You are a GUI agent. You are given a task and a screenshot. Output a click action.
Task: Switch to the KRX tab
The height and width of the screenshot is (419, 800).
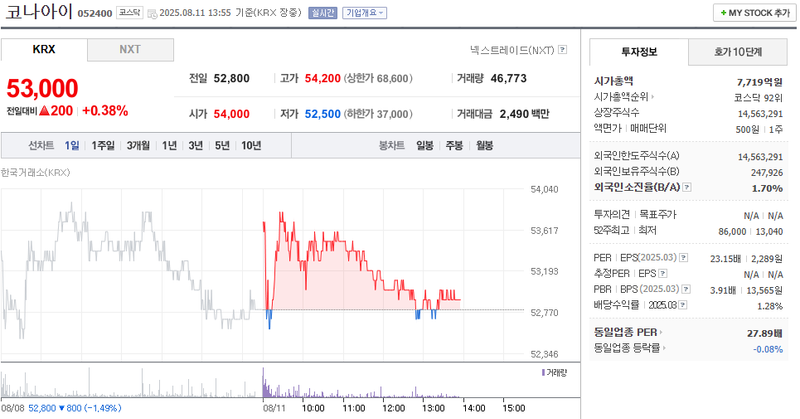click(x=44, y=50)
